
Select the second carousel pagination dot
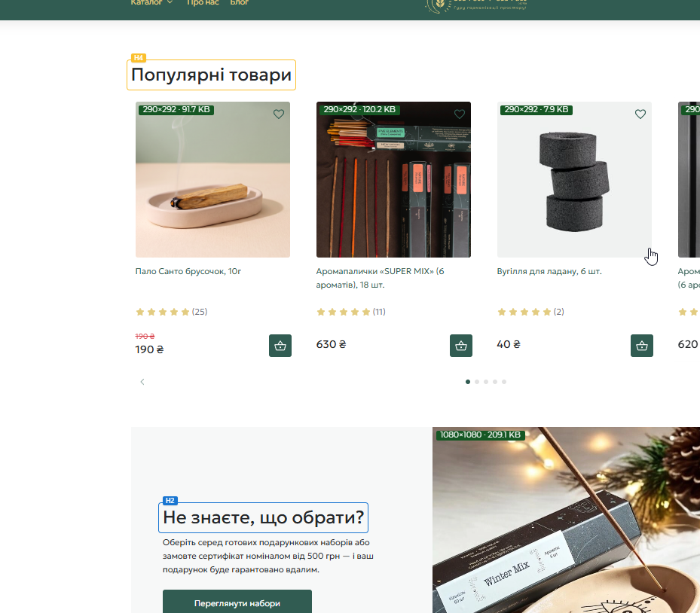(477, 382)
